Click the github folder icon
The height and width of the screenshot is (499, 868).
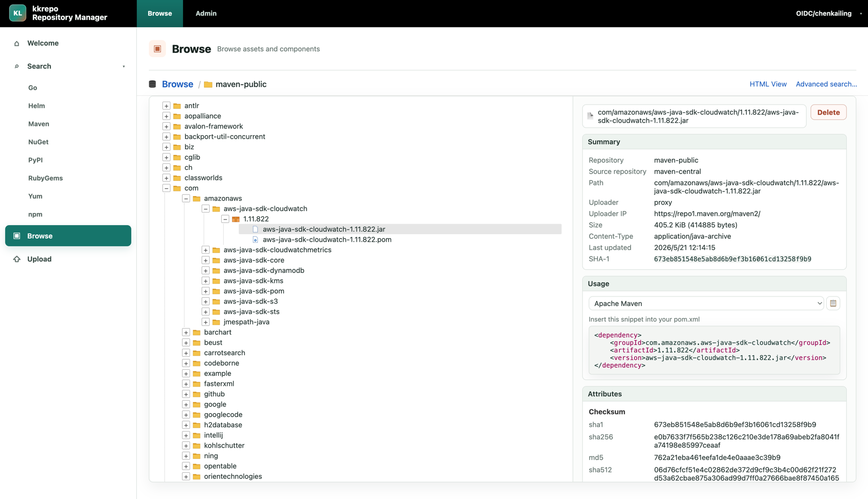[197, 394]
